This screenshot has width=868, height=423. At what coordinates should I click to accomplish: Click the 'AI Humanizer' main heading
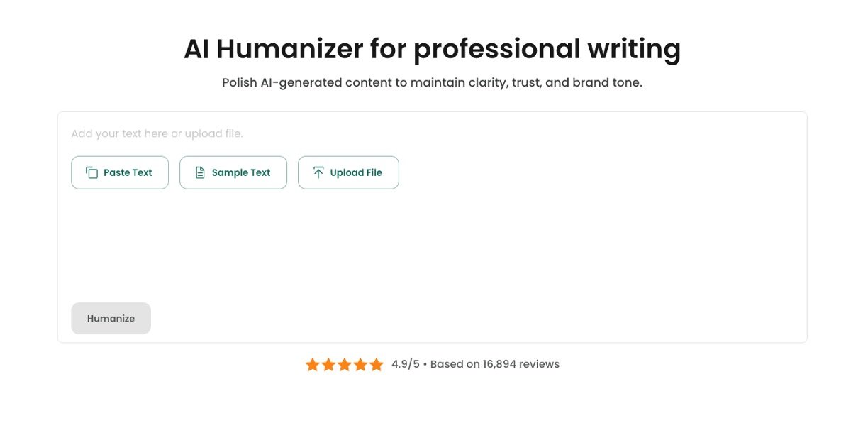[x=273, y=49]
